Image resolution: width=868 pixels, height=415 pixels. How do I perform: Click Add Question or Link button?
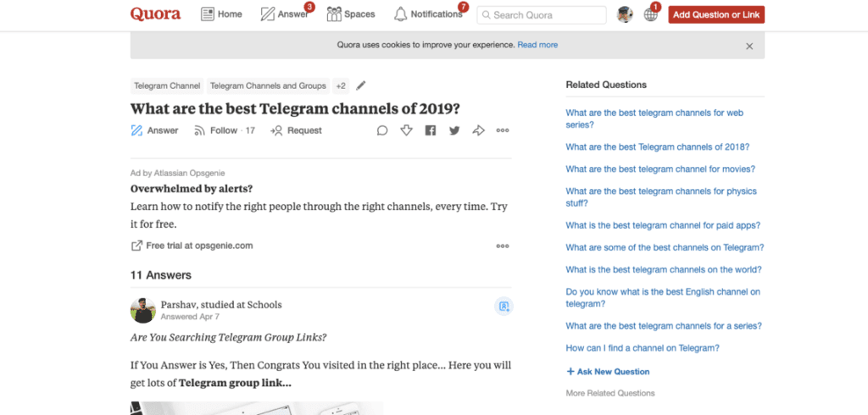(x=716, y=15)
